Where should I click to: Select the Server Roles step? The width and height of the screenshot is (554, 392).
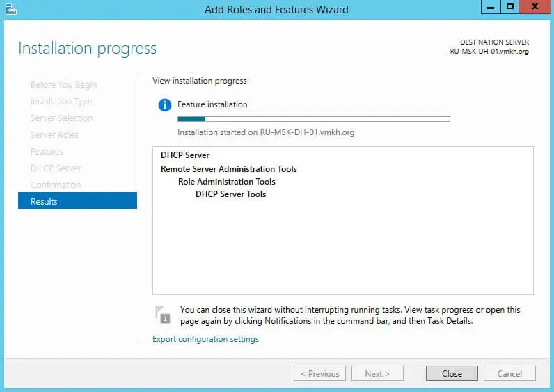pyautogui.click(x=54, y=134)
